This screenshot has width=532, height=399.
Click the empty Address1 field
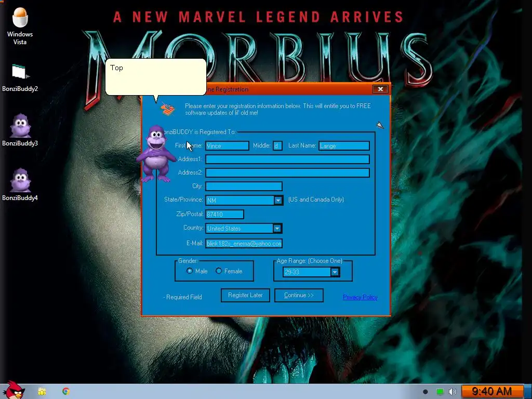pyautogui.click(x=287, y=159)
